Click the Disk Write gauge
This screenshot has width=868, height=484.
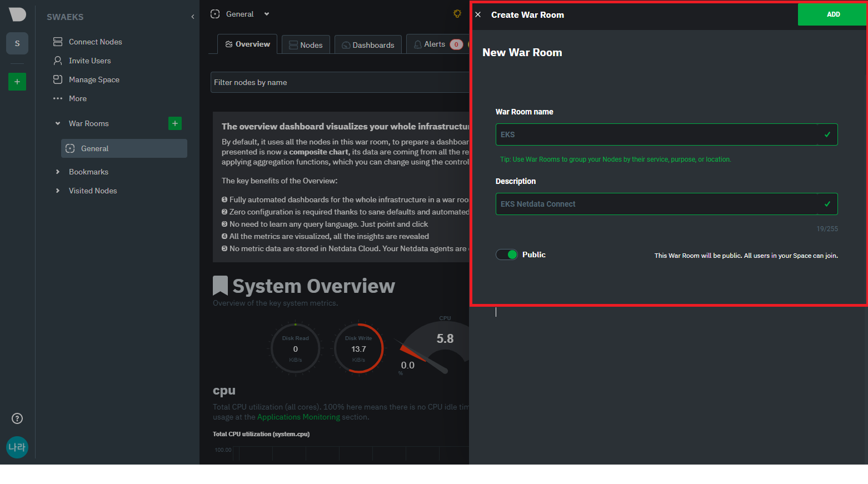tap(359, 349)
